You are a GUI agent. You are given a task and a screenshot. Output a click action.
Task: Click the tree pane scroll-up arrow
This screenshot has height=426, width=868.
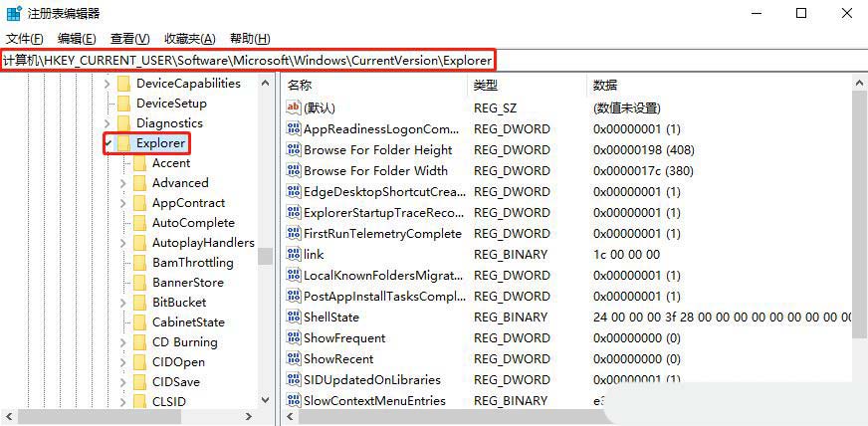click(x=265, y=84)
